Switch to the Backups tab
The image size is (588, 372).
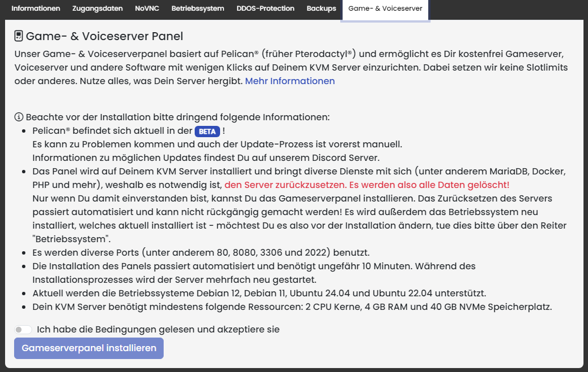point(321,8)
